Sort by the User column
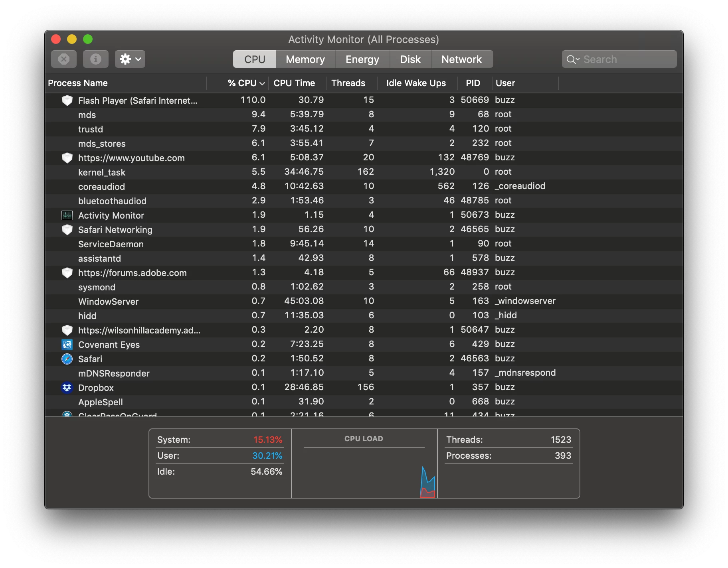The image size is (728, 568). click(x=525, y=83)
